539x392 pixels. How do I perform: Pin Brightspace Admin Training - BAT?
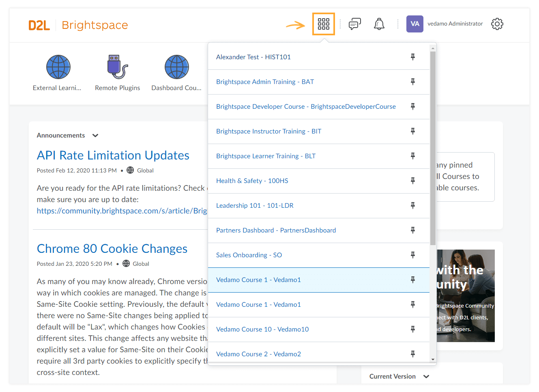click(x=412, y=82)
